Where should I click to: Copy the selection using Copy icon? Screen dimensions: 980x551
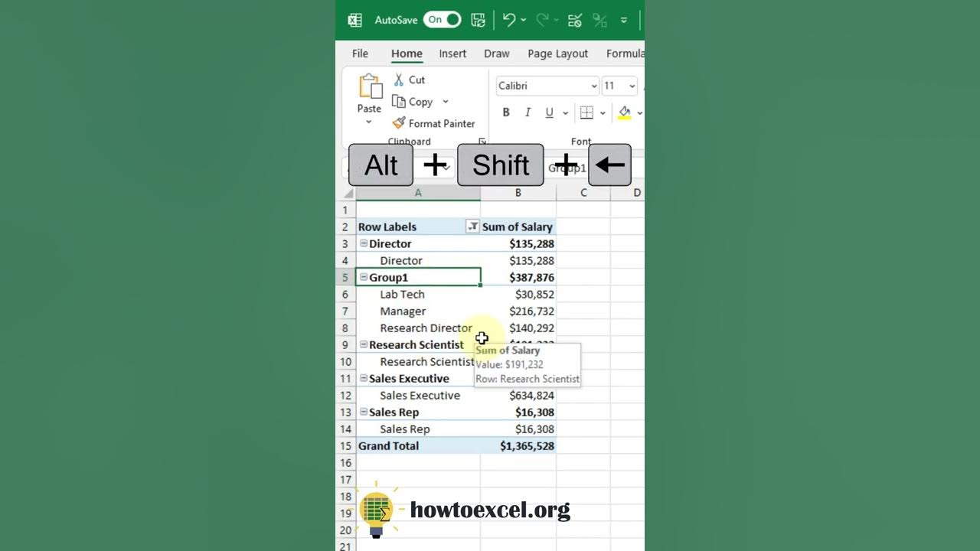[x=398, y=102]
